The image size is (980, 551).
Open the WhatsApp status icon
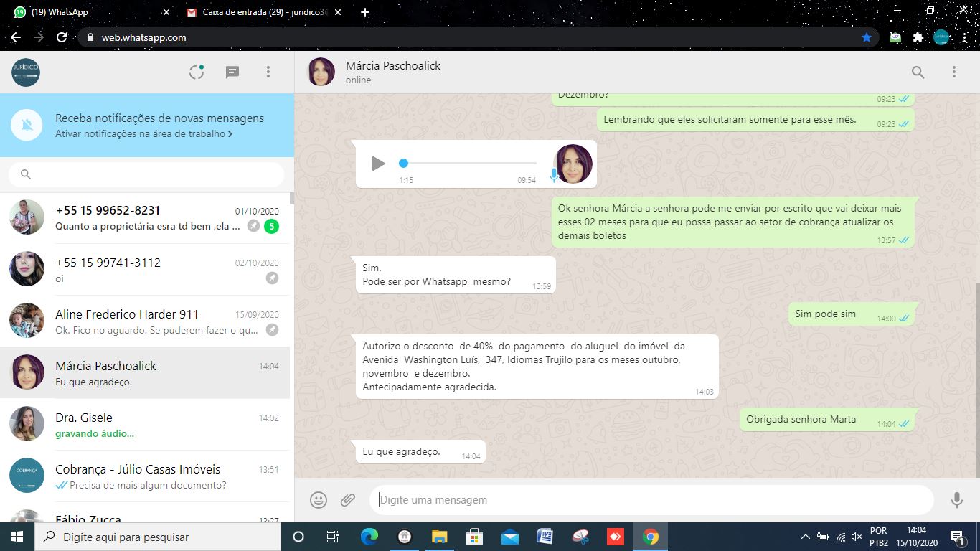pos(197,72)
